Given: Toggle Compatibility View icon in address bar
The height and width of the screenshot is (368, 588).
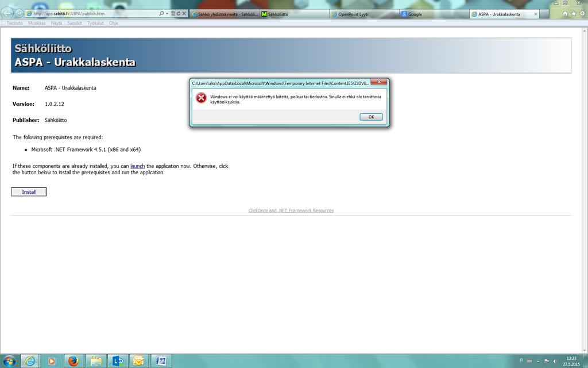Looking at the screenshot, I should [173, 14].
